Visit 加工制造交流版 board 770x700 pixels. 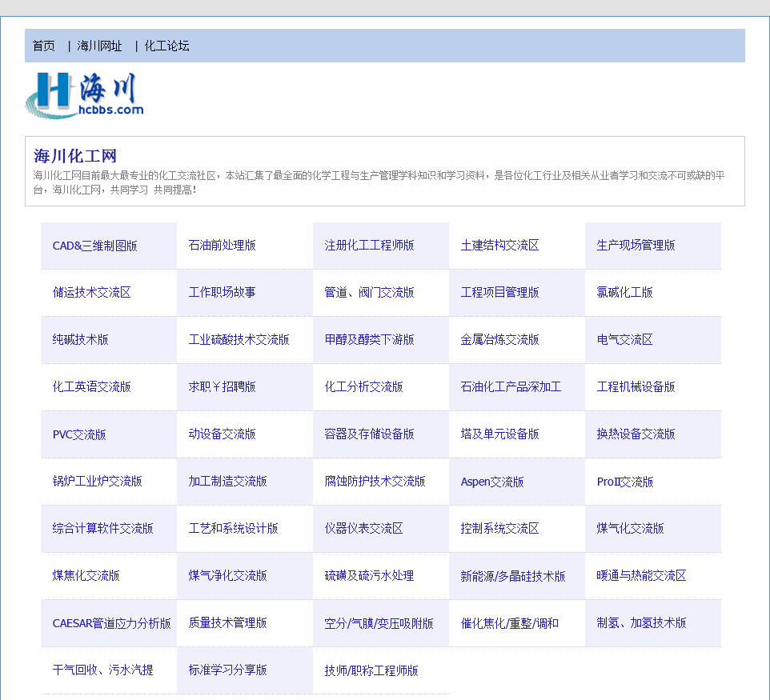coord(227,481)
